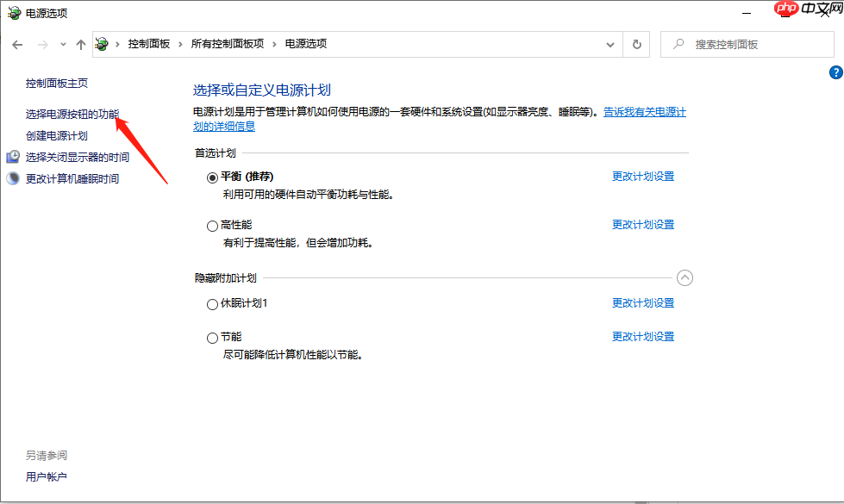844x504 pixels.
Task: Select the 节能 power plan
Action: click(212, 337)
